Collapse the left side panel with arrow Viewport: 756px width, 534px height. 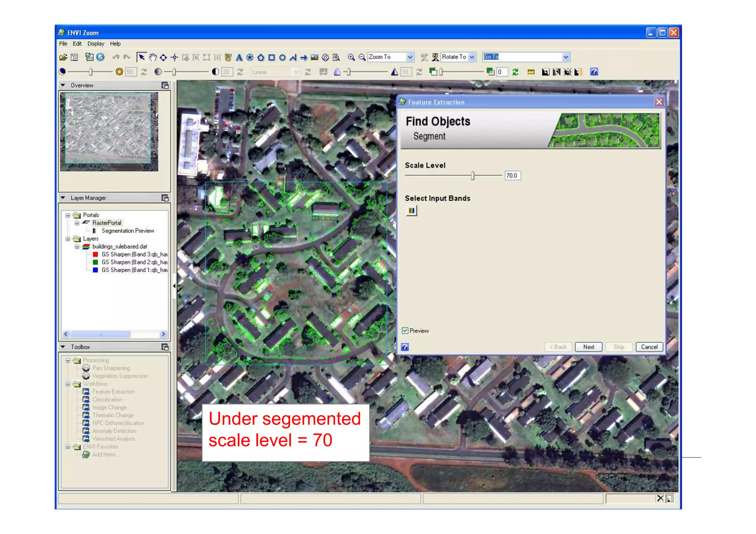[x=174, y=286]
